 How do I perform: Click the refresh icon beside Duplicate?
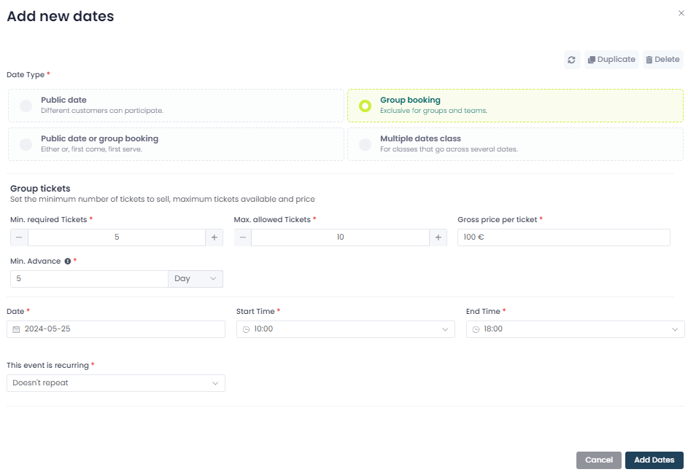click(x=571, y=60)
